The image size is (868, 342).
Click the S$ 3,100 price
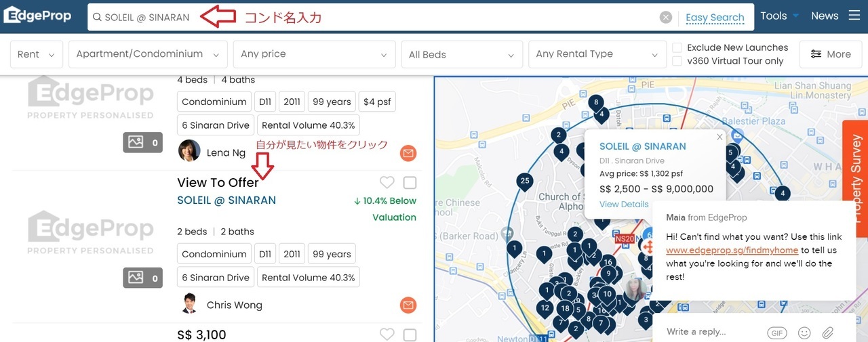tap(201, 335)
